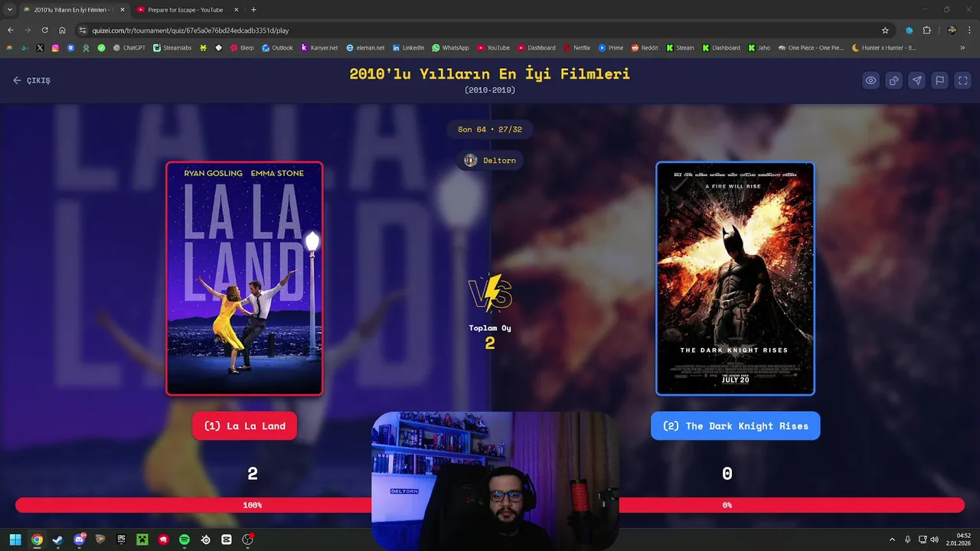The width and height of the screenshot is (980, 551).
Task: Open CapCut from the taskbar
Action: [227, 540]
